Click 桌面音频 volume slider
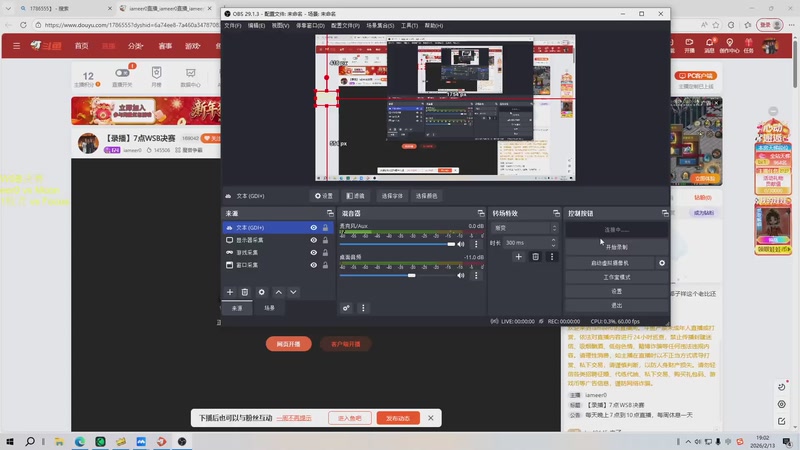The width and height of the screenshot is (800, 450). pos(397,276)
